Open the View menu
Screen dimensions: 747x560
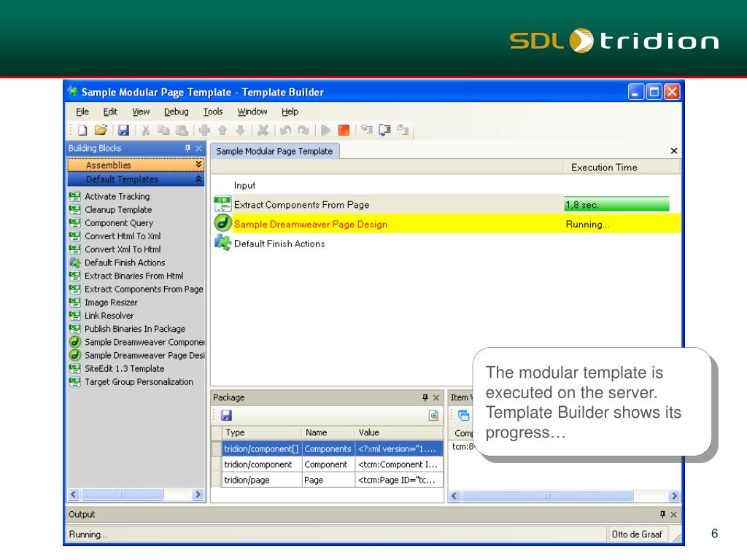(x=141, y=112)
